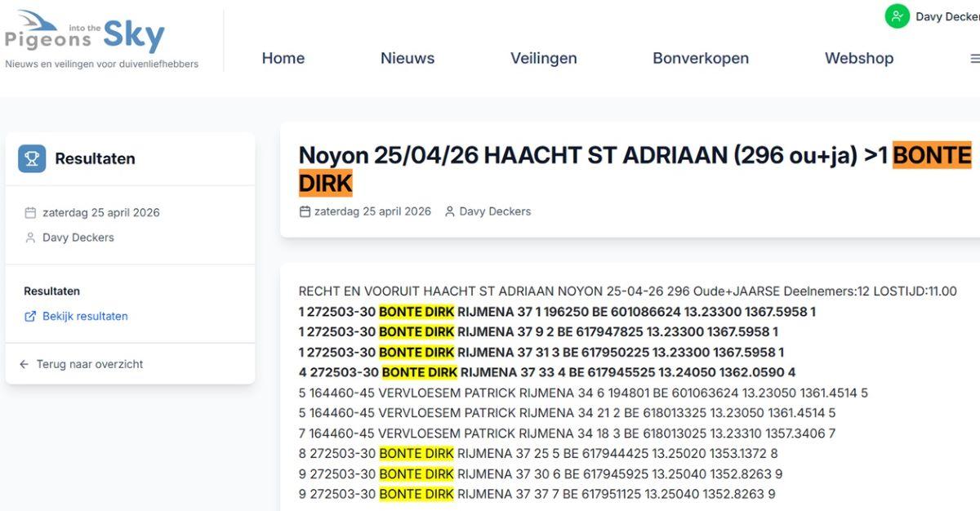Click the site tagline Nieuws en veilingen voor duivenliefhebbers
980x511 pixels.
(x=102, y=64)
